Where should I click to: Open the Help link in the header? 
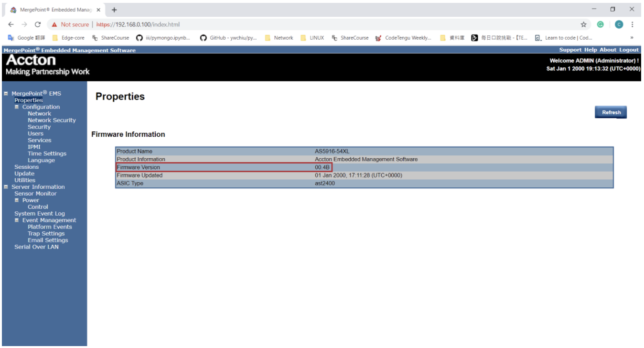tap(590, 50)
